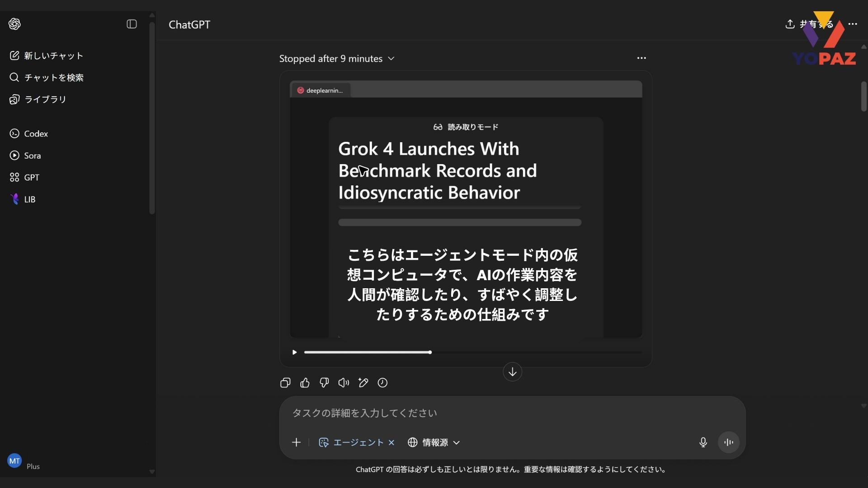Viewport: 868px width, 488px height.
Task: Open the GPT section in sidebar
Action: (x=24, y=177)
